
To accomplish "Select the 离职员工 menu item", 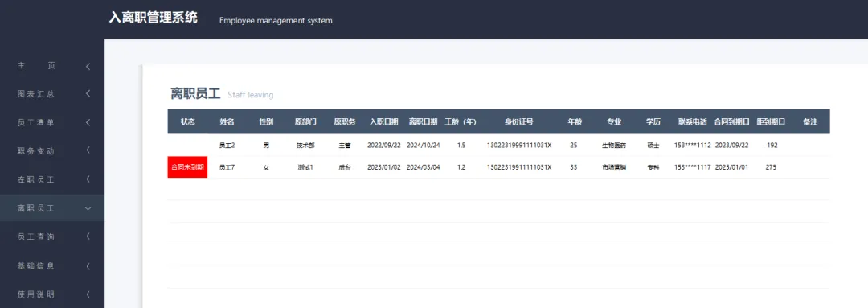I will click(36, 208).
